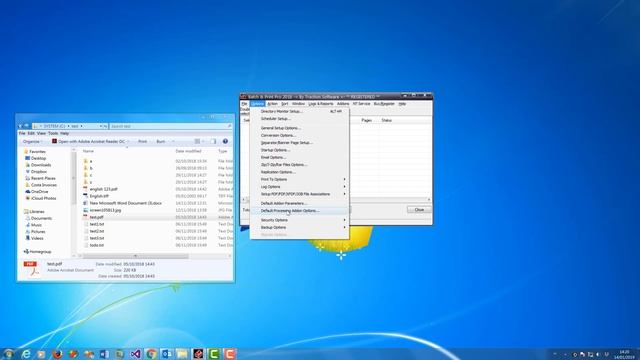Select screen105813.jpg file
Screen dimensions: 640x360
coord(105,210)
